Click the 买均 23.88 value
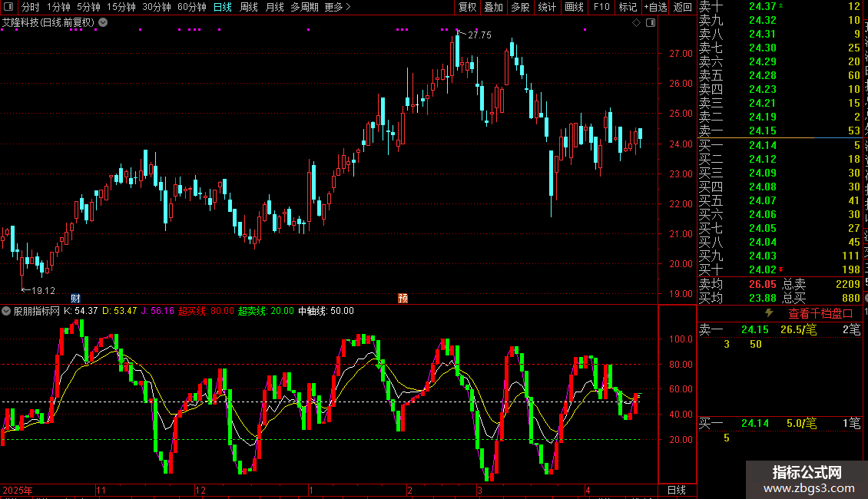868x499 pixels. pyautogui.click(x=762, y=298)
